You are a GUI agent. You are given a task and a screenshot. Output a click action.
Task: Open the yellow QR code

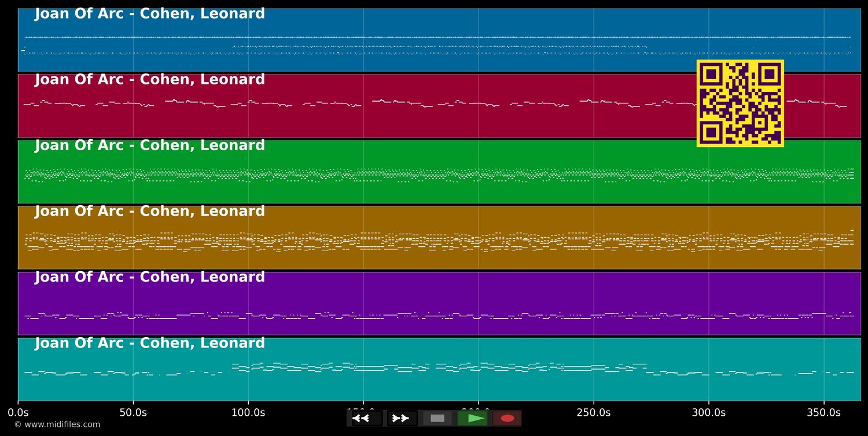(x=740, y=103)
